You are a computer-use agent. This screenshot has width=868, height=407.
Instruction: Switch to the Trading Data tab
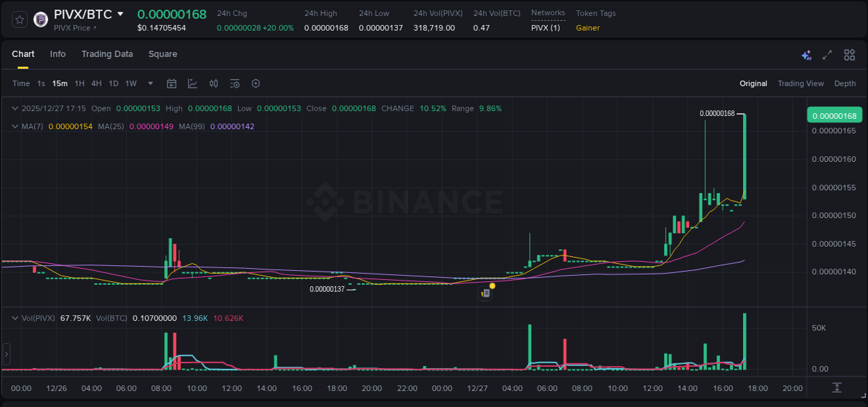point(107,54)
